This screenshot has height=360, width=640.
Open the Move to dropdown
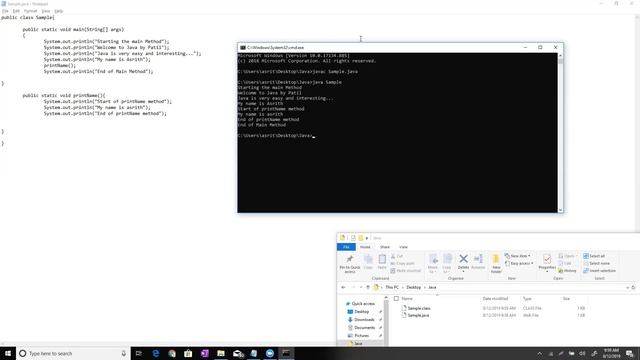433,272
